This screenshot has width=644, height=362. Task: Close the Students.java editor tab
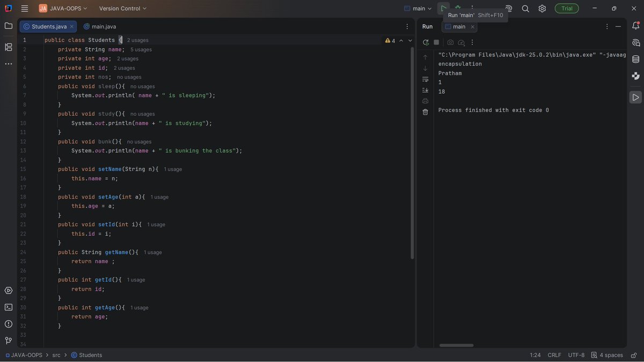[72, 26]
